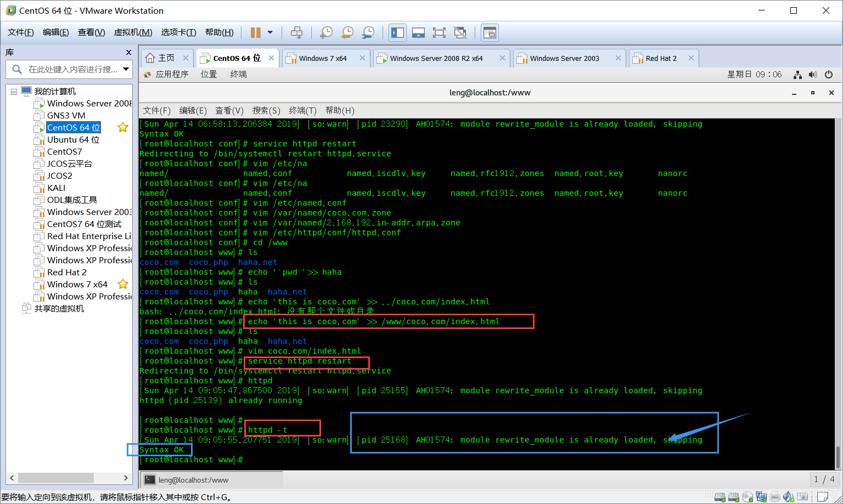Click the sound card device status icon
The width and height of the screenshot is (843, 504).
click(x=789, y=496)
